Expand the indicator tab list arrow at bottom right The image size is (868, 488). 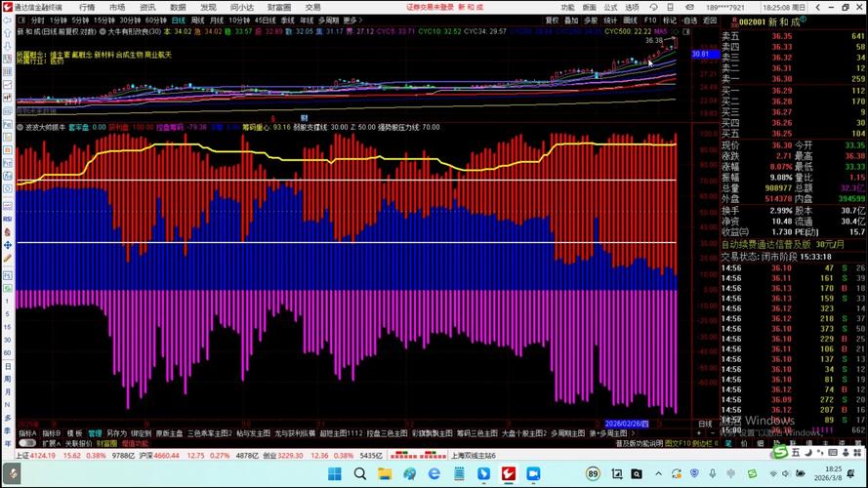[x=634, y=433]
